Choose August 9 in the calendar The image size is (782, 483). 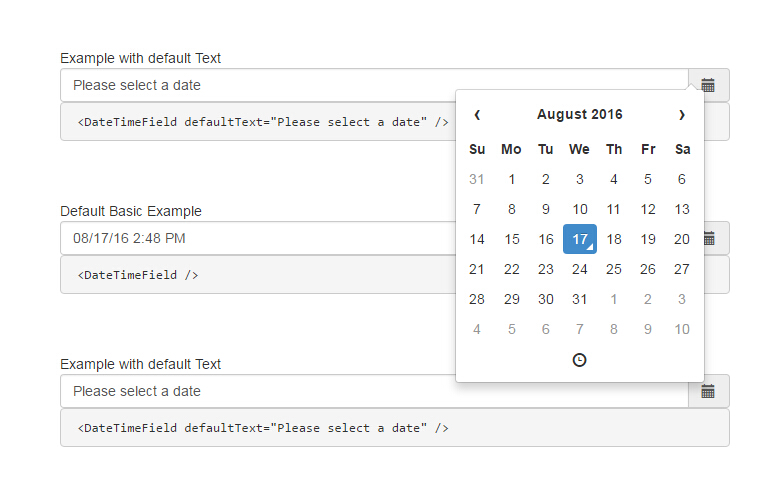pos(546,210)
